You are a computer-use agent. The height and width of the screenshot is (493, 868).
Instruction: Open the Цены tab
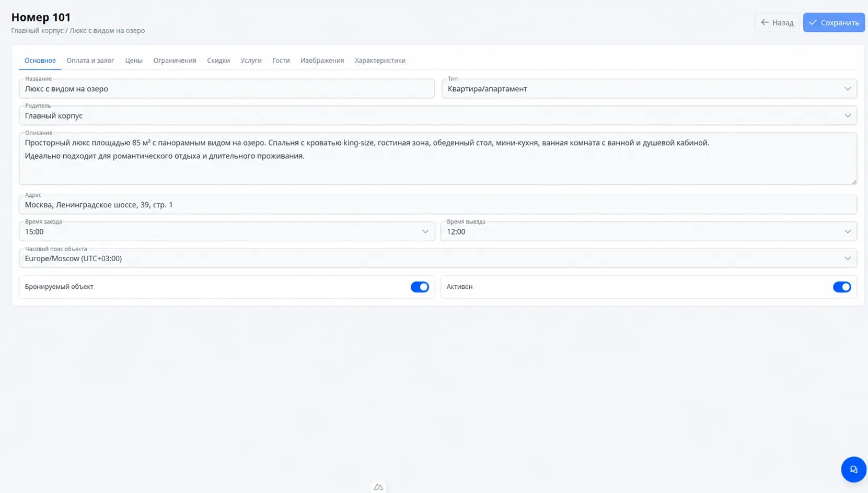[134, 61]
